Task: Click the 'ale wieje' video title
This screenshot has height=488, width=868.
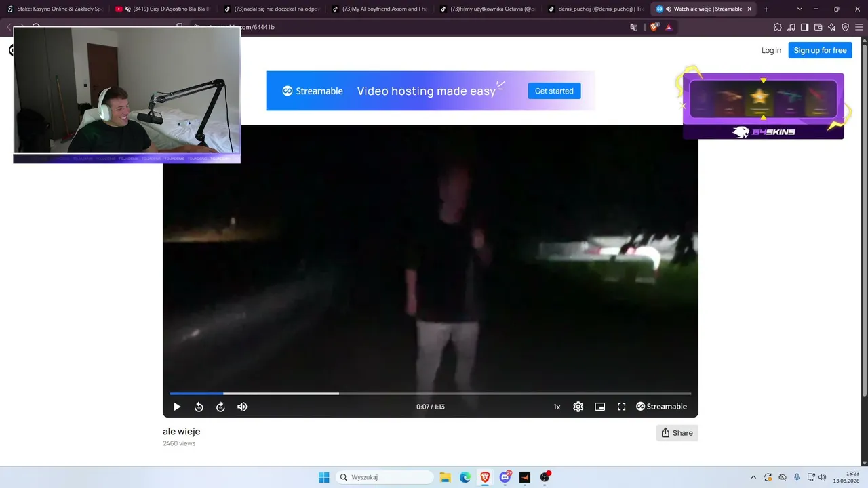Action: pyautogui.click(x=182, y=432)
